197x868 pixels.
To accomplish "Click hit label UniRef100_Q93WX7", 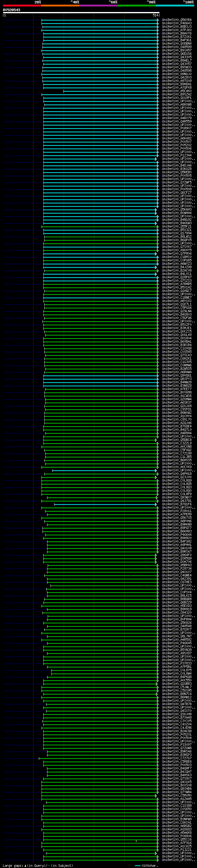I will [x=177, y=498].
